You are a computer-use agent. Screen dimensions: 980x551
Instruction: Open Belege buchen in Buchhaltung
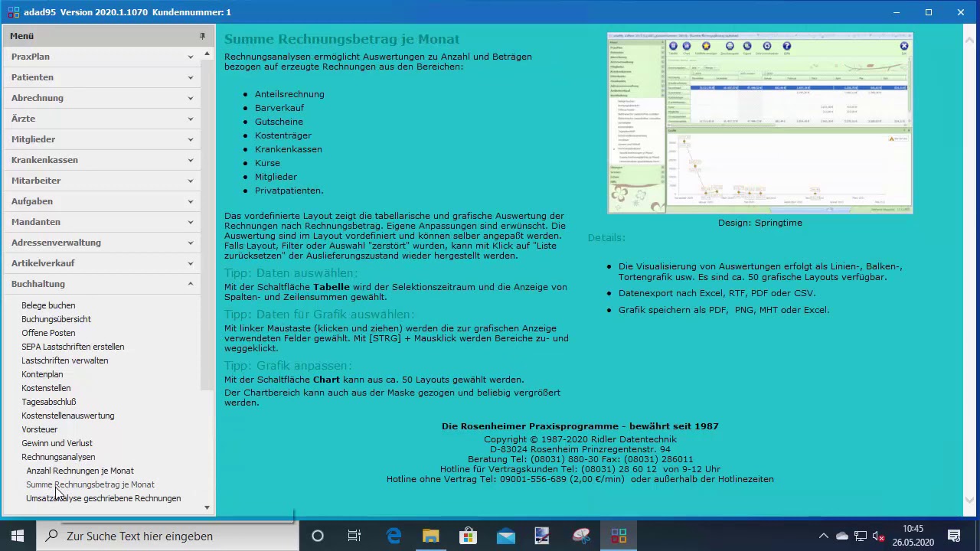point(48,305)
